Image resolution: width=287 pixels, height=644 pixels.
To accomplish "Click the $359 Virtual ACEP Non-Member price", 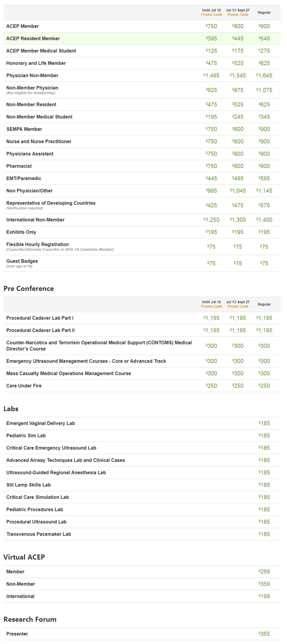I will tap(264, 585).
